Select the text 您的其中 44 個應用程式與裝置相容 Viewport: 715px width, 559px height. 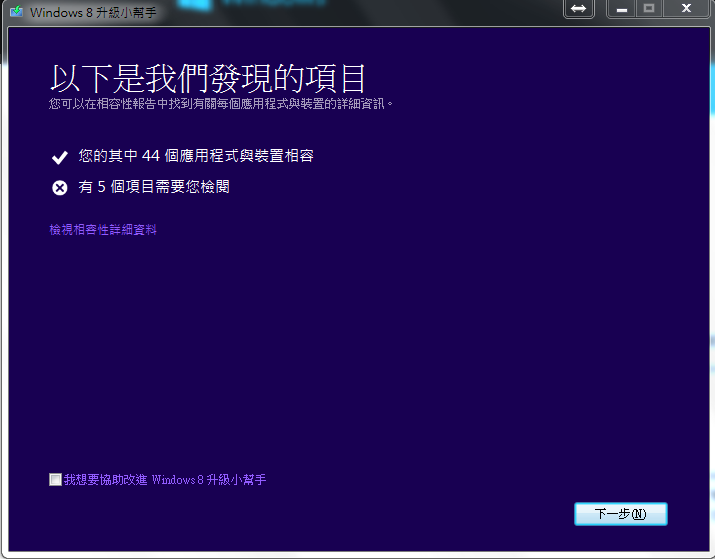click(x=196, y=156)
